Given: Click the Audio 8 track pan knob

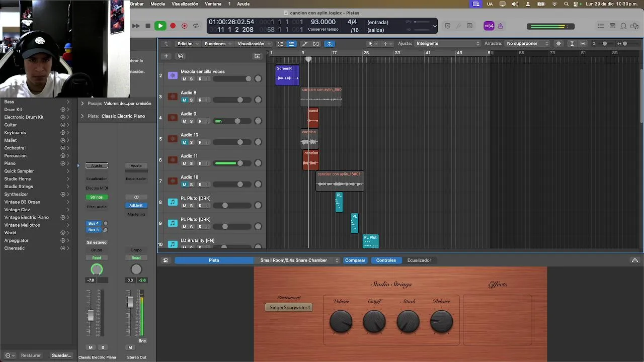Looking at the screenshot, I should coord(258,100).
